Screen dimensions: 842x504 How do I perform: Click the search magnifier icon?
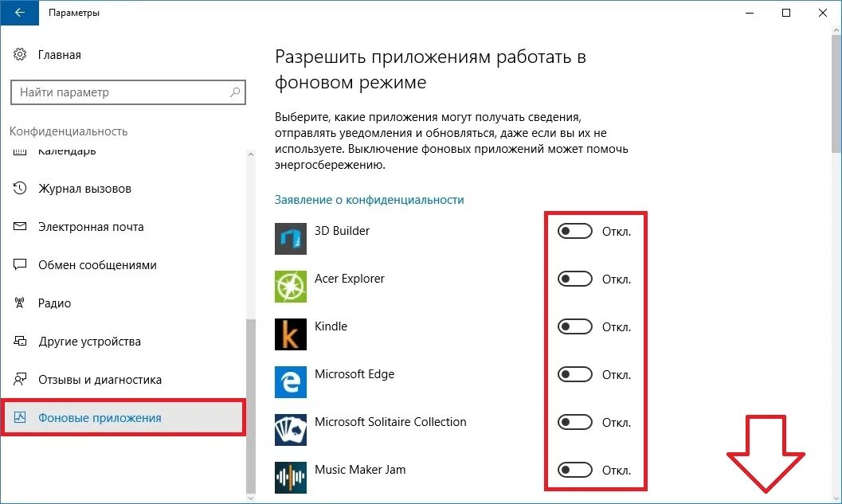(235, 92)
